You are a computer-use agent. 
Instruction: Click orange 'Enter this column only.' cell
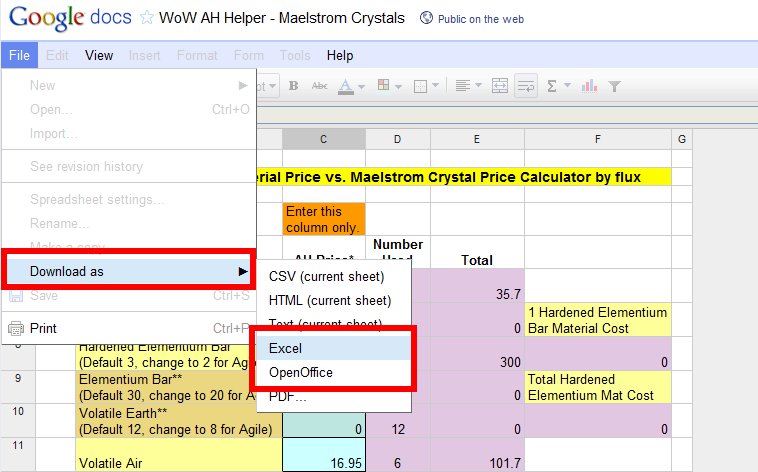[324, 219]
